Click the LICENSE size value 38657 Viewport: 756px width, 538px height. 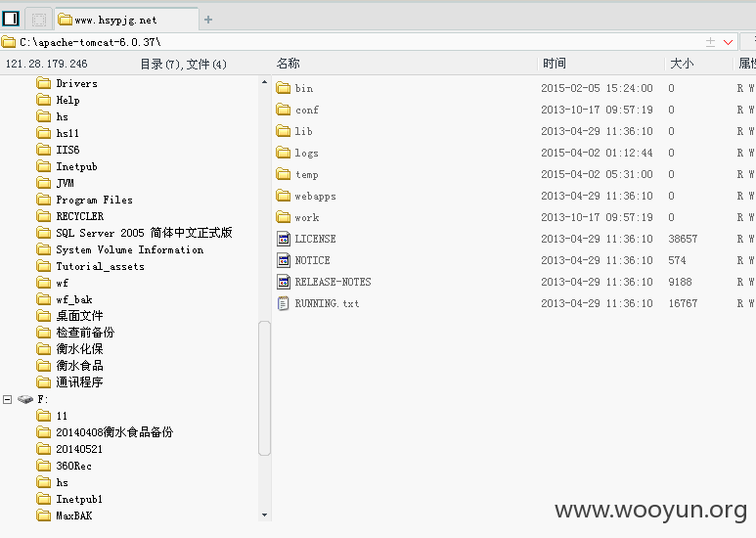pyautogui.click(x=683, y=239)
